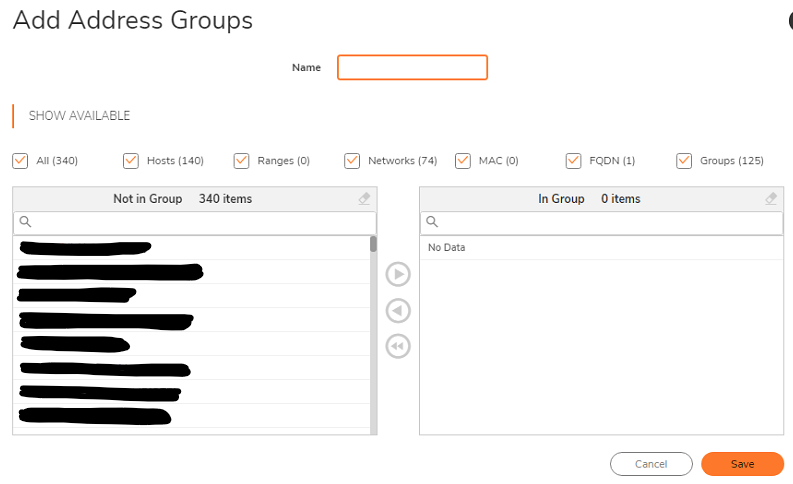Toggle the All (340) checkbox

coord(20,160)
